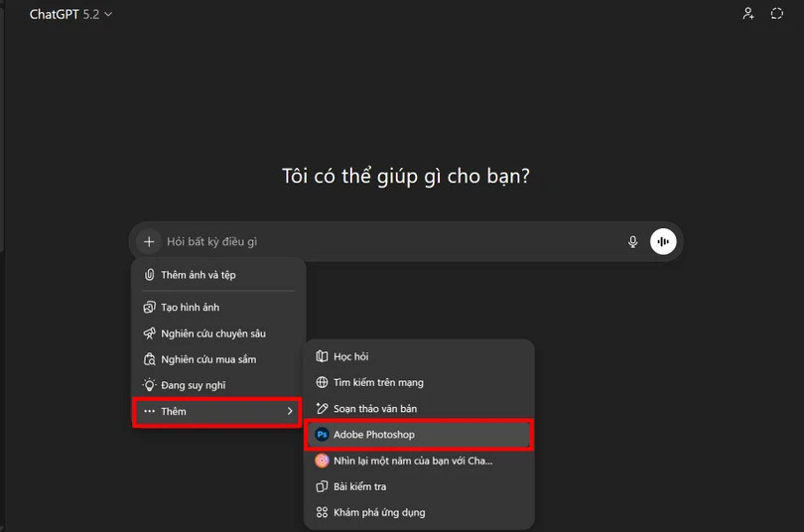Click the add person icon at top right
The height and width of the screenshot is (532, 804).
[x=748, y=14]
